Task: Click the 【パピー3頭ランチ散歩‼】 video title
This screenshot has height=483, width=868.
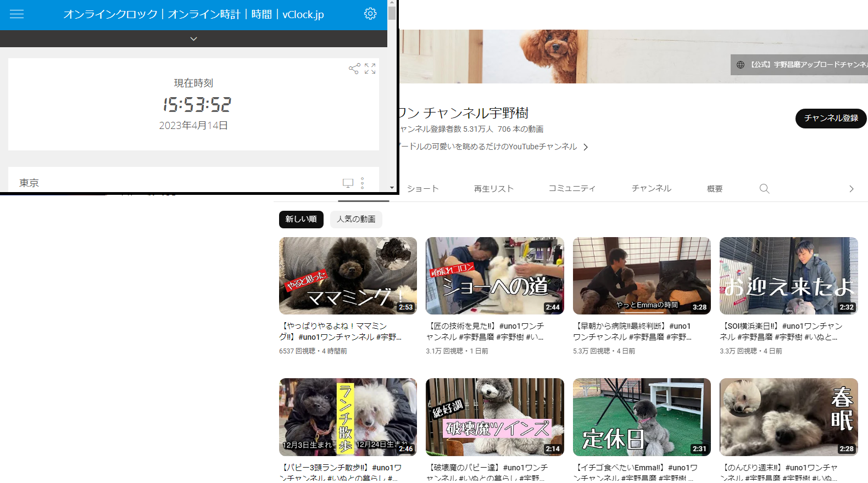Action: [341, 473]
